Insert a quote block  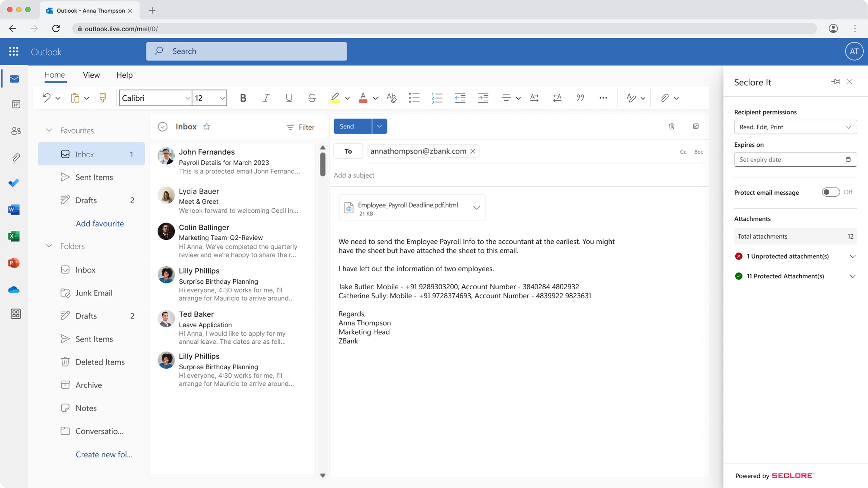(580, 98)
